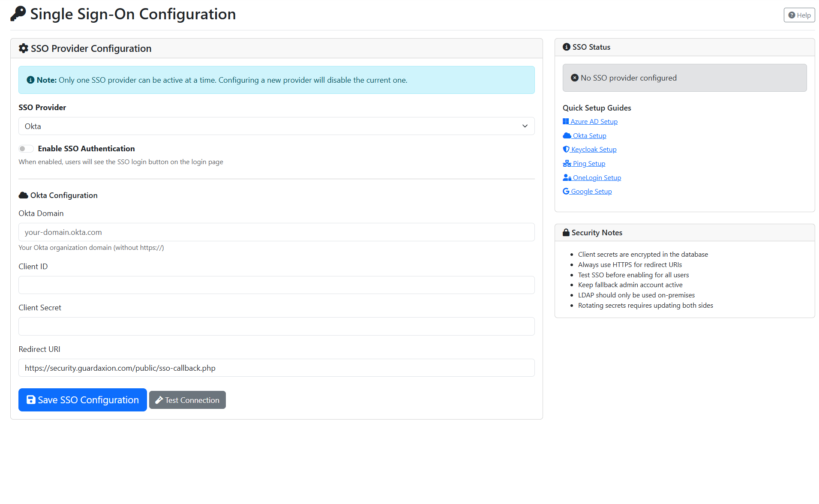Click the info icon on the SSO Status panel
The width and height of the screenshot is (819, 504).
point(567,47)
